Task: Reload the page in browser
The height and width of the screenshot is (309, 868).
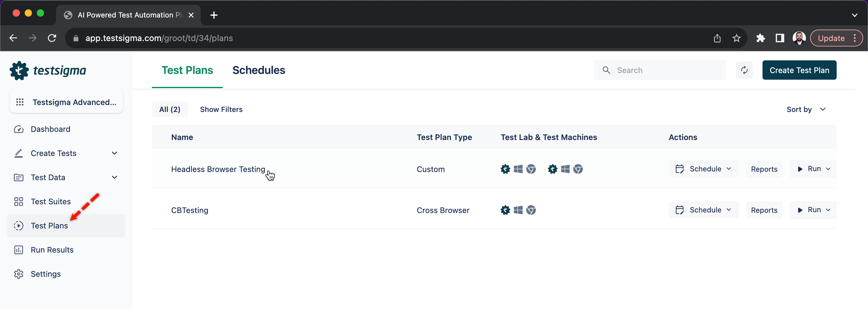Action: click(x=52, y=38)
